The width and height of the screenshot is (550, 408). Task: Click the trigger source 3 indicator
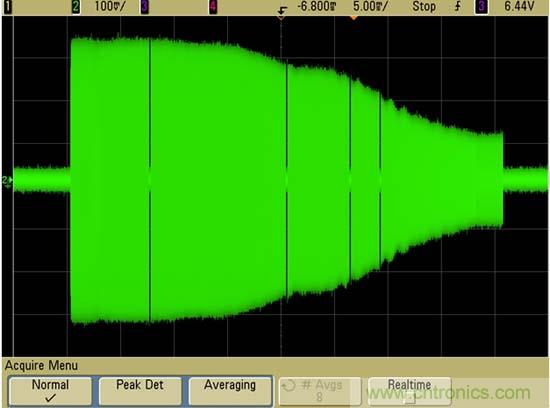tap(482, 7)
